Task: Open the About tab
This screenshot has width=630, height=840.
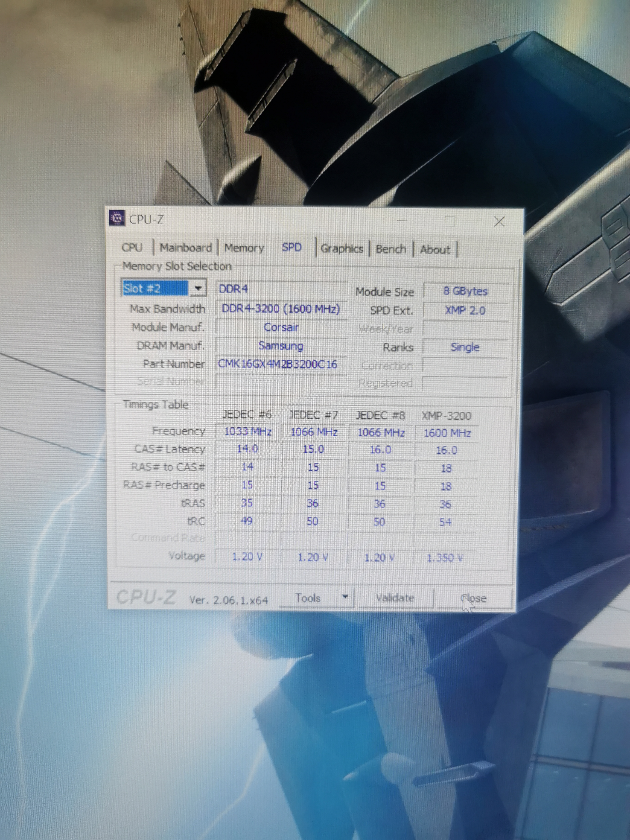Action: (x=435, y=250)
